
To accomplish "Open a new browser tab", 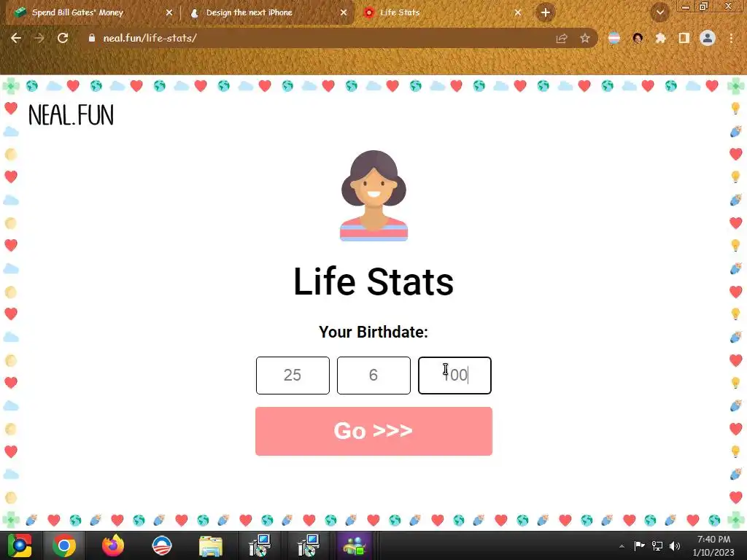I will coord(546,12).
